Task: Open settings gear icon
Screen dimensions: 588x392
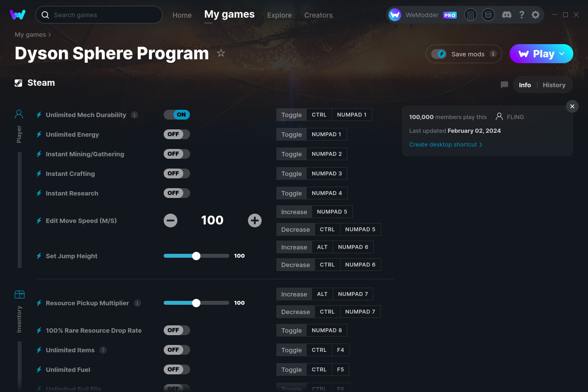Action: (x=536, y=15)
